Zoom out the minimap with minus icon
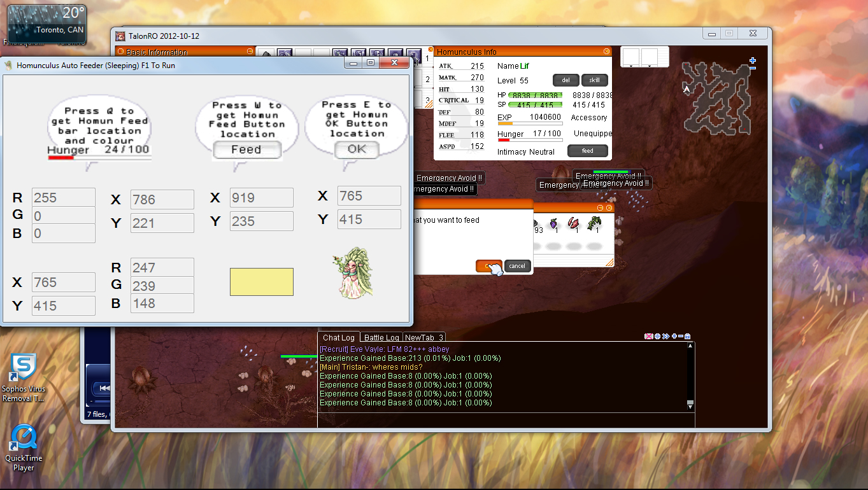 [x=752, y=67]
